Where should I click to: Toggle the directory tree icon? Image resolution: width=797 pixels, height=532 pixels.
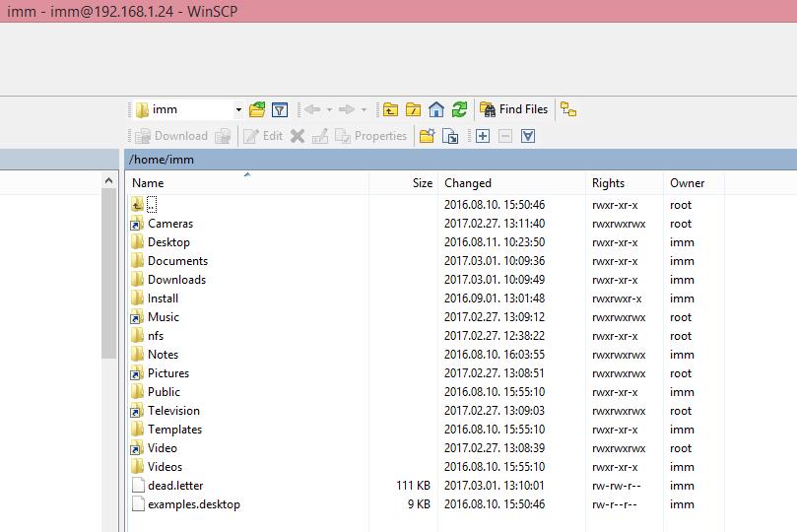[568, 109]
